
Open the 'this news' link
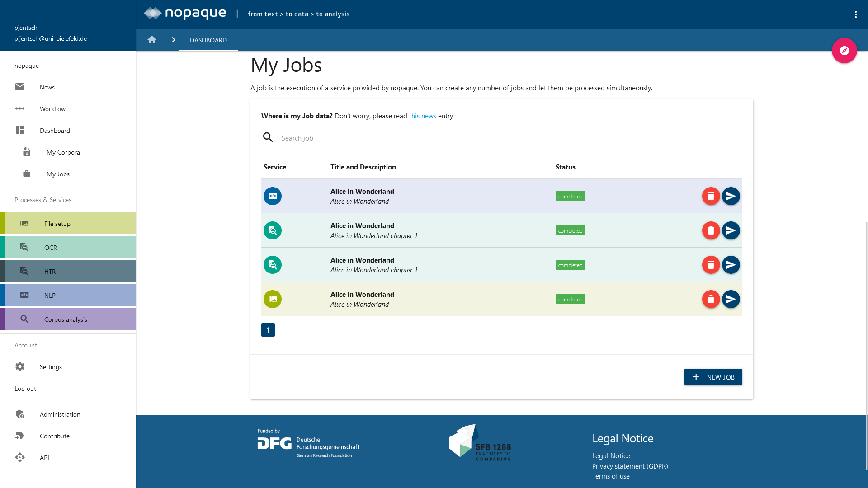click(422, 116)
